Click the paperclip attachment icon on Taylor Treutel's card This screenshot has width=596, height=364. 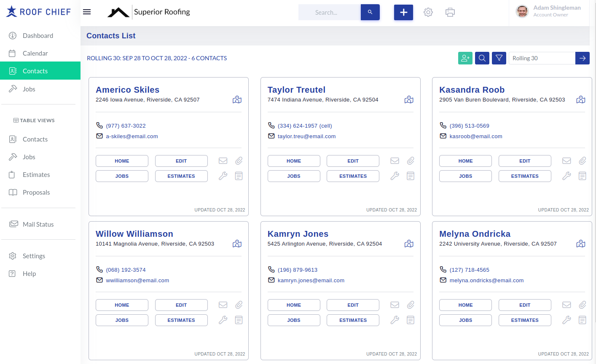[x=411, y=161]
